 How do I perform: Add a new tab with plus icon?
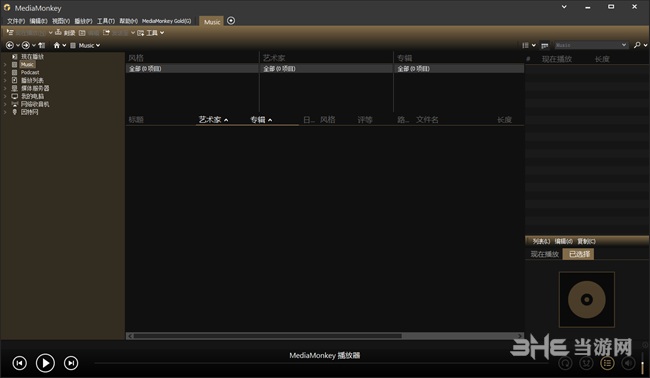coord(231,21)
